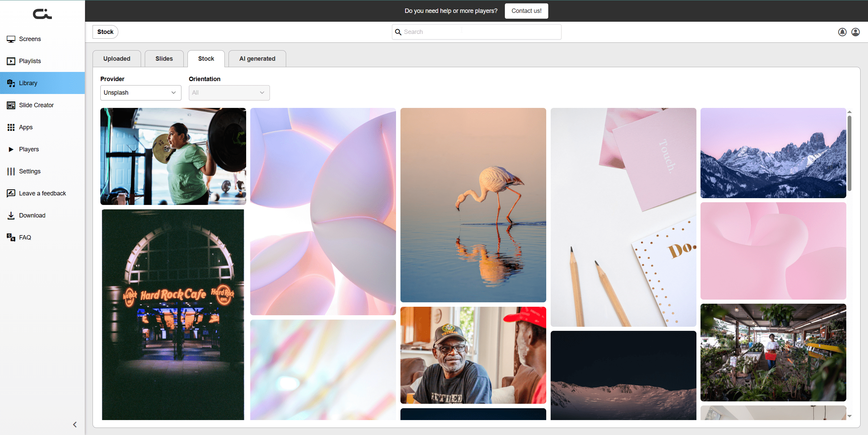Click the gallery vertical scrollbar thumb
Viewport: 868px width, 435px height.
[849, 153]
